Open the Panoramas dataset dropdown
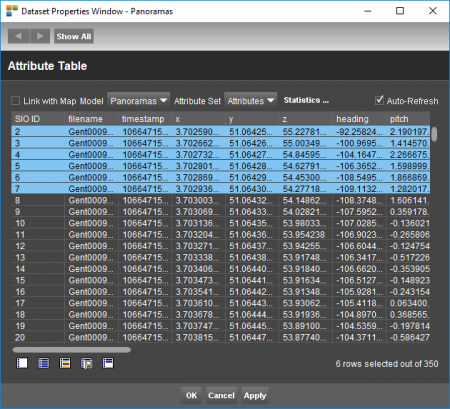The width and height of the screenshot is (450, 409). point(138,101)
